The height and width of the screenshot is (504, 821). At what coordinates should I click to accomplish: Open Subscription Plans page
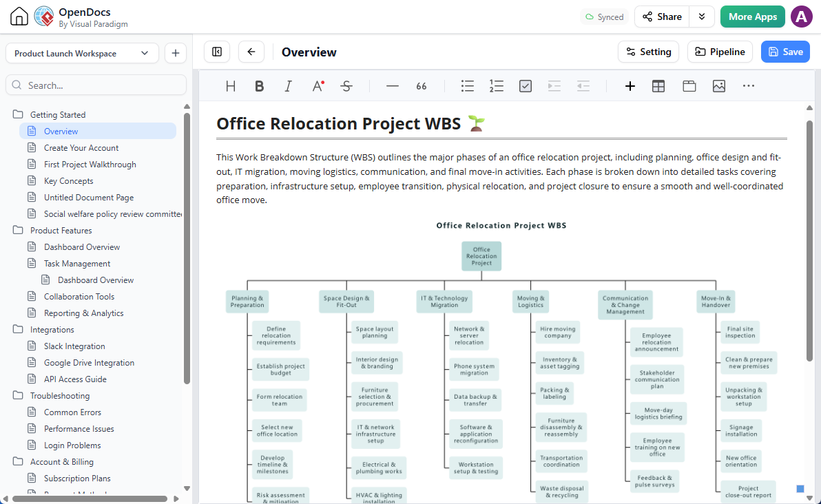click(77, 479)
